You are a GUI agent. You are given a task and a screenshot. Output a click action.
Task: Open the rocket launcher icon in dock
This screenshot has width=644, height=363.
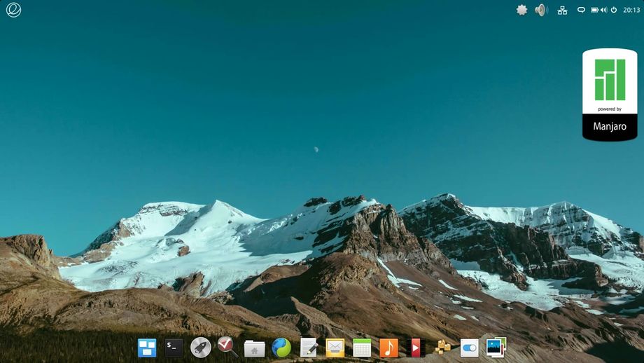coord(200,348)
